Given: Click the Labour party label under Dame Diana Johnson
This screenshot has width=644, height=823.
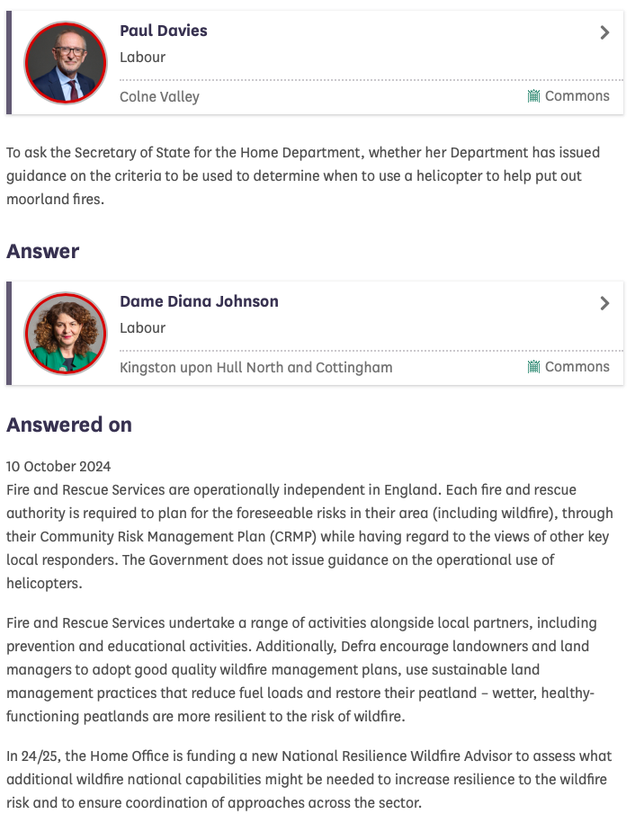Looking at the screenshot, I should pos(143,328).
